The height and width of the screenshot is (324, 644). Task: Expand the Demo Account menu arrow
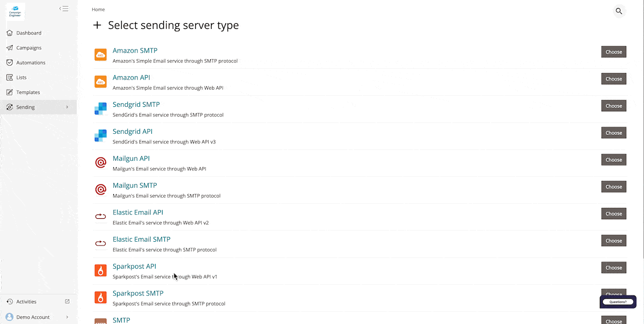(x=67, y=317)
